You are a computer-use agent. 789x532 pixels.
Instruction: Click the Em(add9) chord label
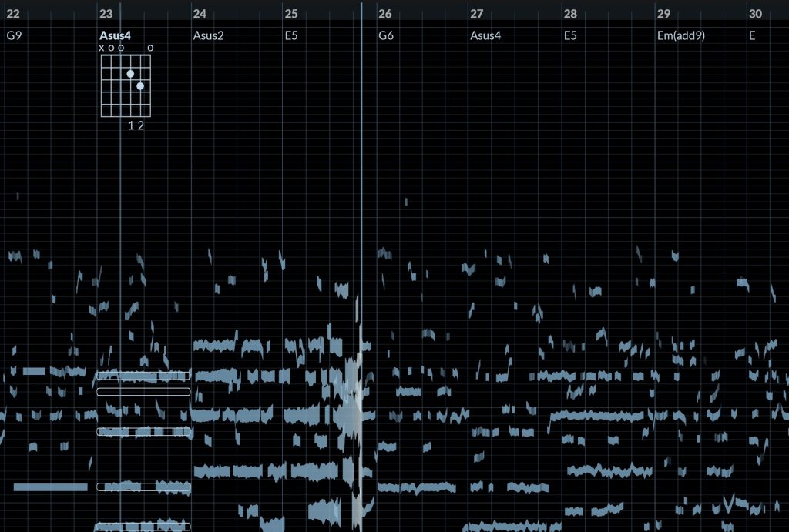coord(680,35)
